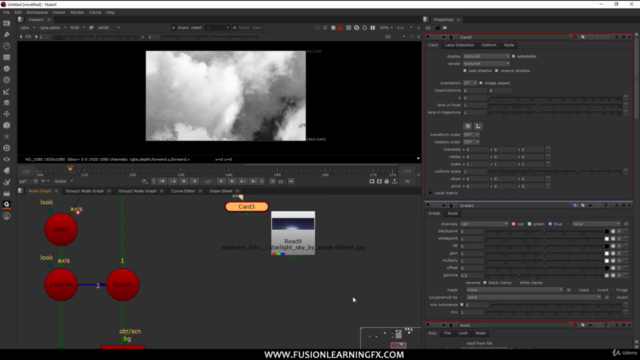Click the pause viewer updates icon

(x=373, y=28)
